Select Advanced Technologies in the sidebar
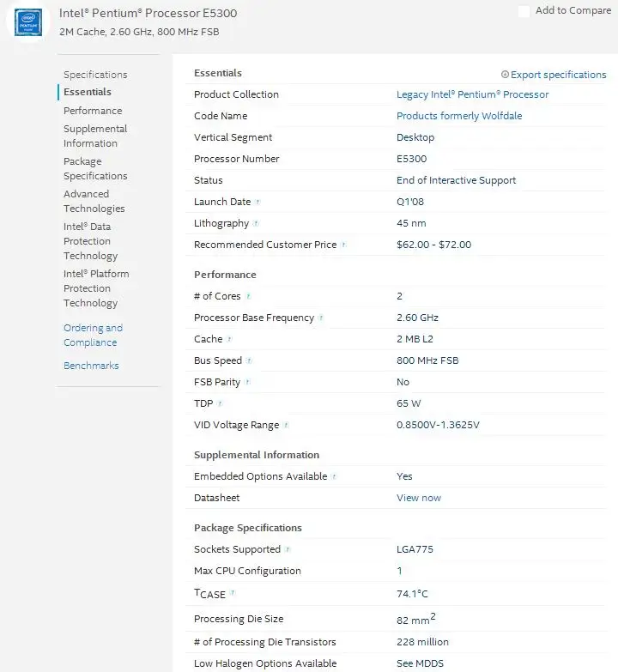 click(94, 201)
